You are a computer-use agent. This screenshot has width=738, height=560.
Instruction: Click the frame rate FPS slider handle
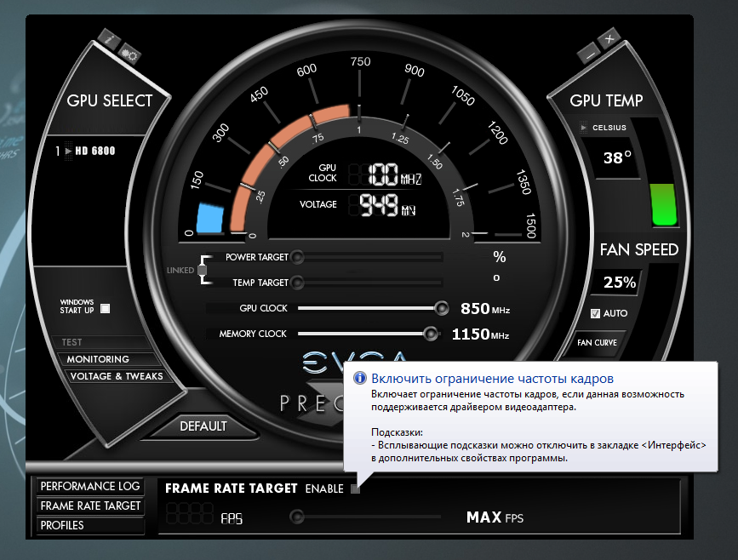pyautogui.click(x=297, y=517)
